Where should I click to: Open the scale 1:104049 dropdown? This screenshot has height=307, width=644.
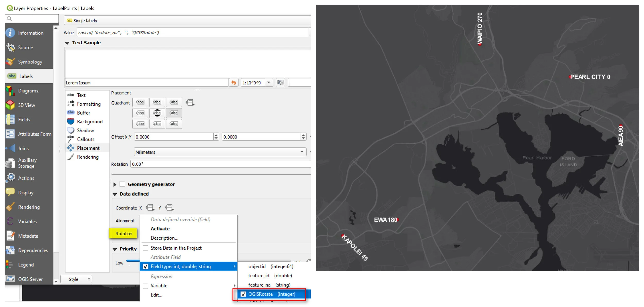click(x=269, y=83)
